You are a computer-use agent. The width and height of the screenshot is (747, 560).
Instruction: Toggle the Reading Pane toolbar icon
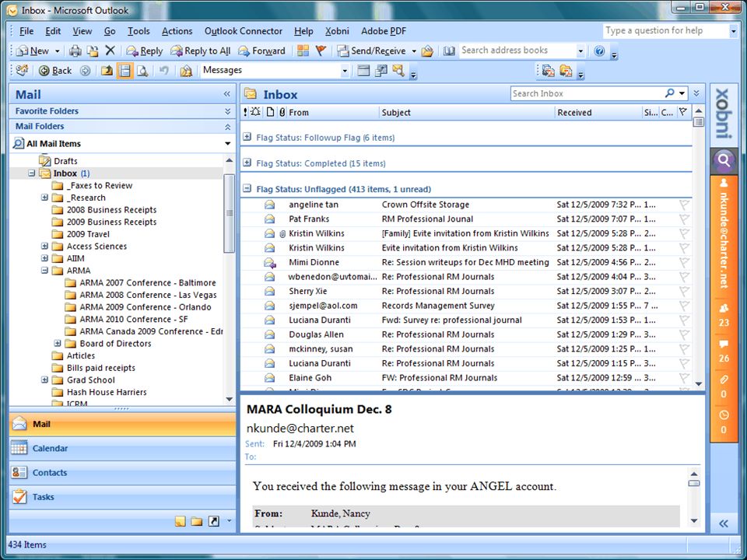(124, 71)
